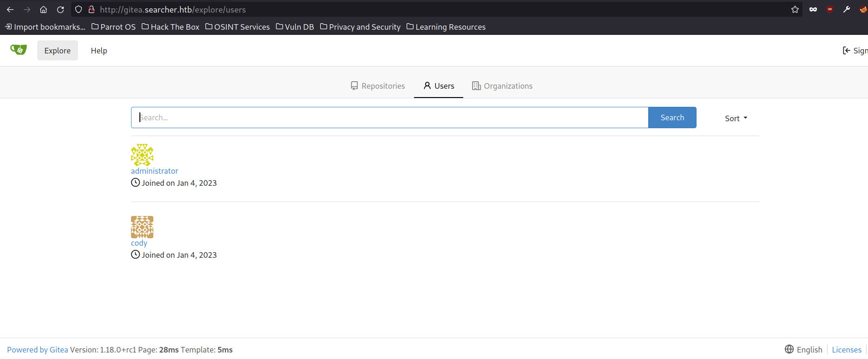
Task: Click the administrator user avatar
Action: (142, 155)
